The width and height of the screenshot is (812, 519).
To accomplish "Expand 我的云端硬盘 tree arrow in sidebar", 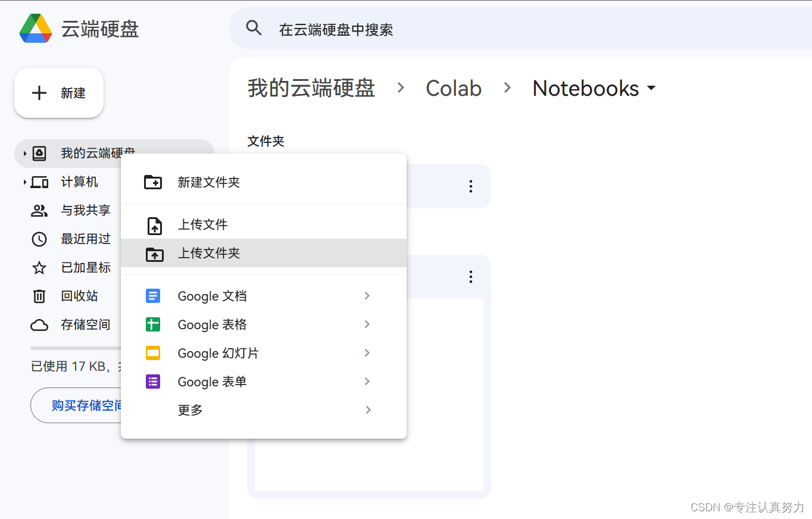I will click(25, 154).
